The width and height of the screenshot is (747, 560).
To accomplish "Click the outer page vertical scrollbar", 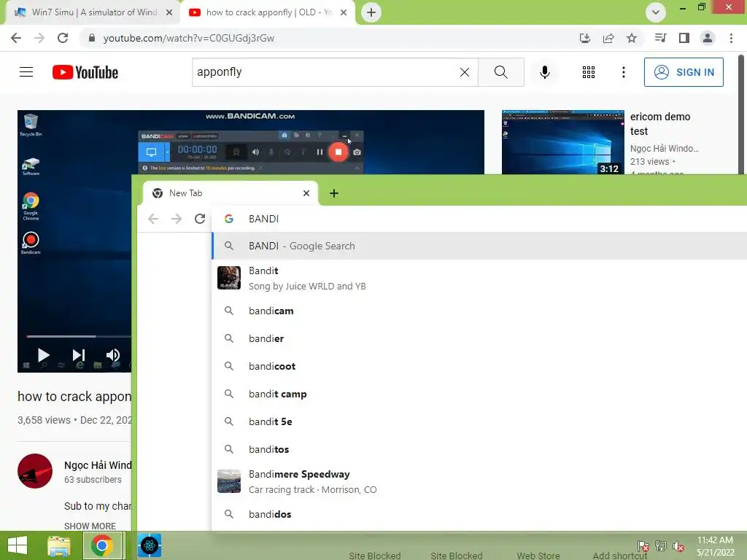I will 742,114.
